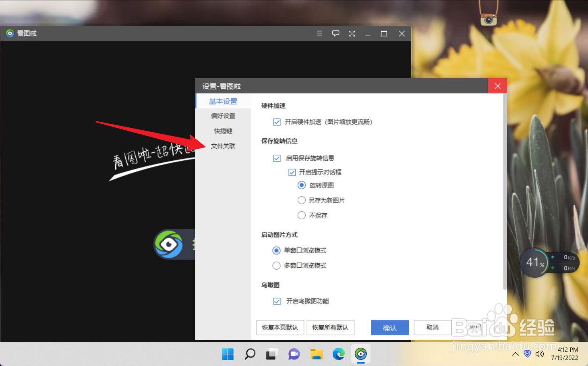588x366 pixels.
Task: Click the feedback speech bubble icon in title bar
Action: (x=335, y=33)
